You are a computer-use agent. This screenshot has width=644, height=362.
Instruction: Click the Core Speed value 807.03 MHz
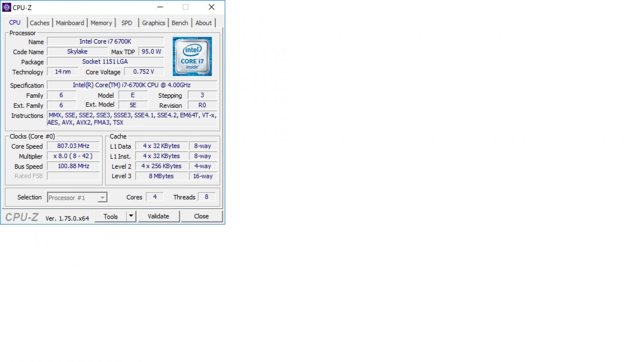tap(73, 146)
